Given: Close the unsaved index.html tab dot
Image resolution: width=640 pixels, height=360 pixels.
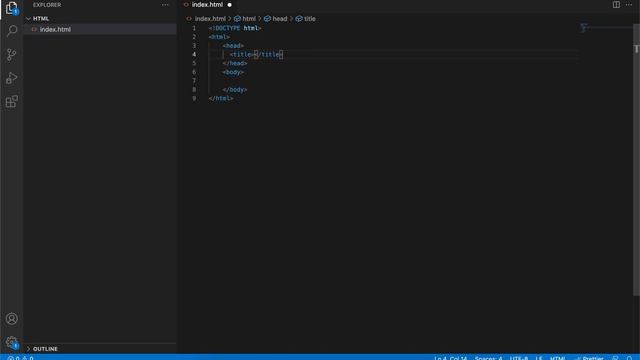Looking at the screenshot, I should [x=229, y=5].
